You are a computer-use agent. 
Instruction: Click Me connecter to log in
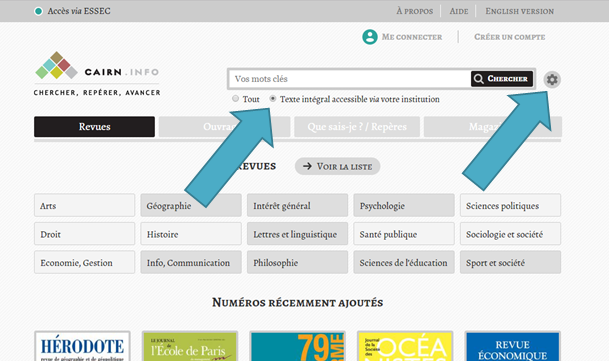pyautogui.click(x=412, y=37)
